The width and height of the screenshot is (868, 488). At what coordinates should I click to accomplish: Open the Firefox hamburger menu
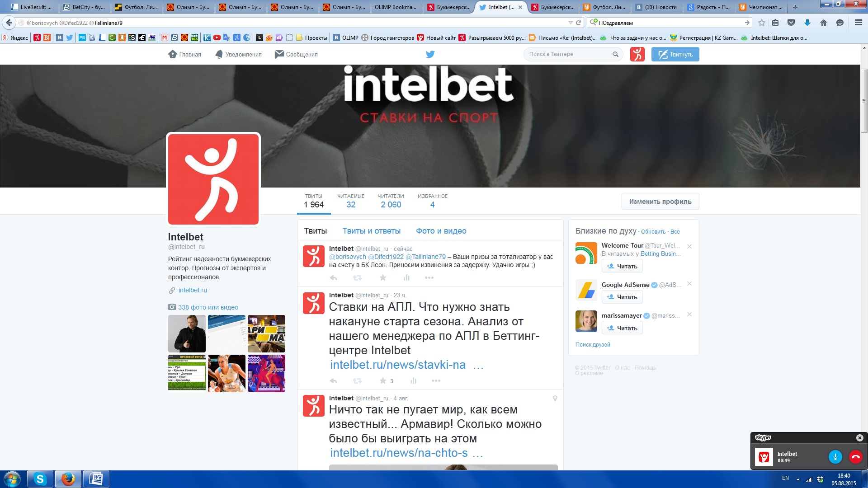coord(858,23)
